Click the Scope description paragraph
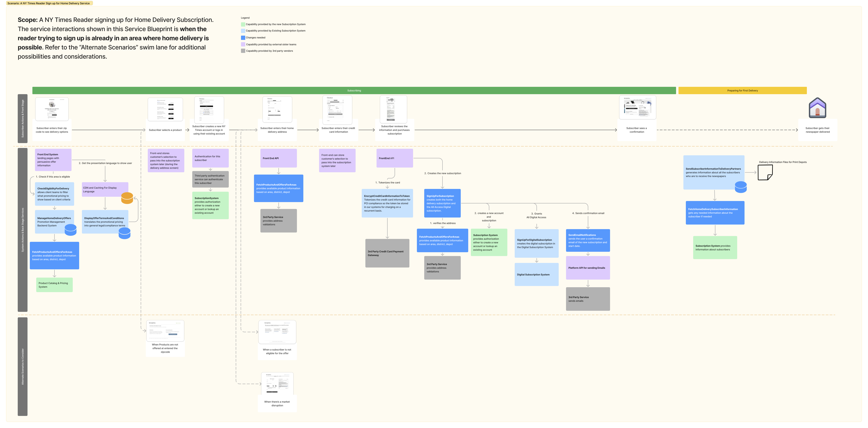 [116, 38]
